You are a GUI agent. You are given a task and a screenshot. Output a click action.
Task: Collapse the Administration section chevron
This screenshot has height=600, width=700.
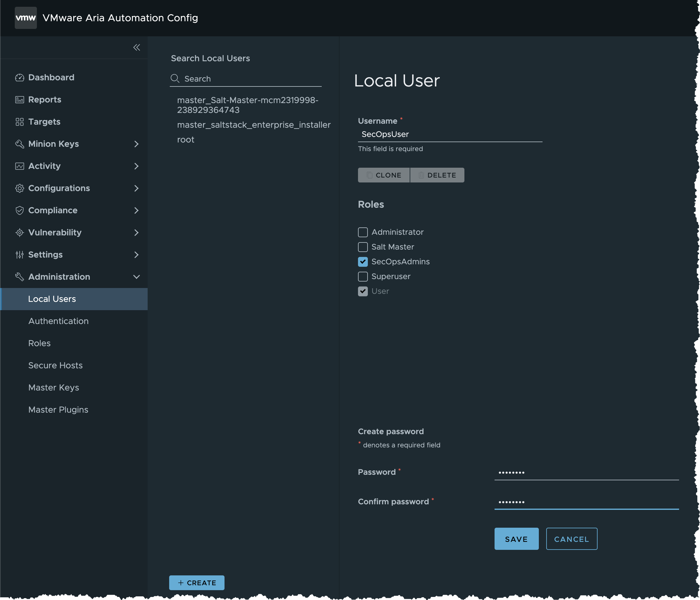(137, 277)
